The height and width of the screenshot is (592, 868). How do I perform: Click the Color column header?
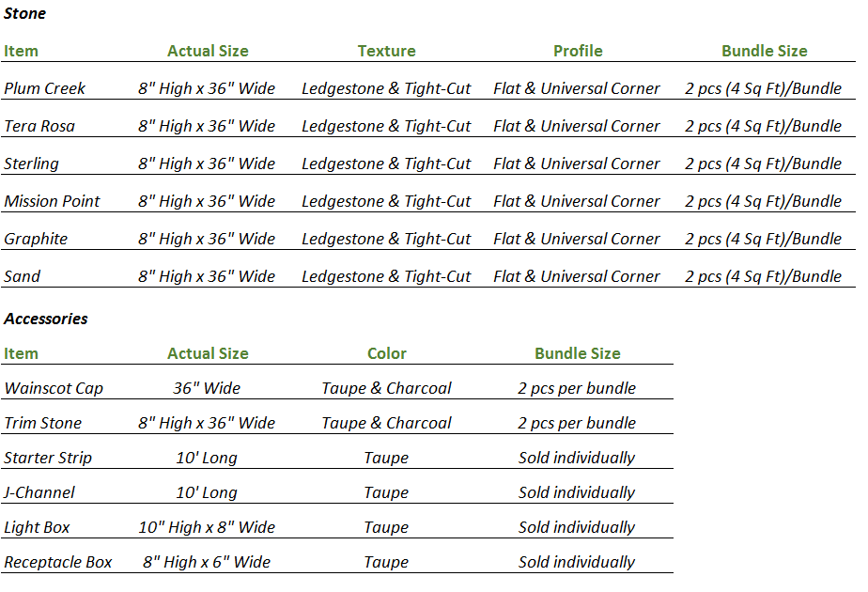pyautogui.click(x=386, y=353)
